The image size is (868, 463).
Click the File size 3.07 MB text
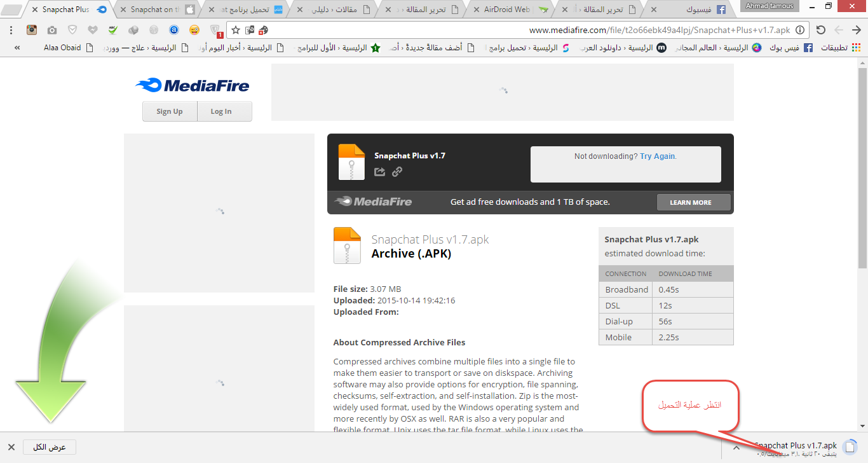click(367, 289)
